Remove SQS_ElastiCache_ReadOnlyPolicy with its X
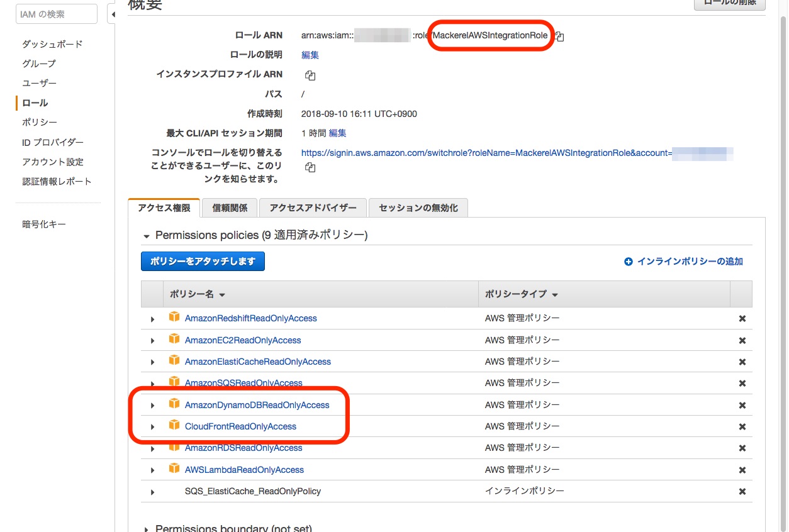Screen dimensions: 789x532 click(742, 492)
